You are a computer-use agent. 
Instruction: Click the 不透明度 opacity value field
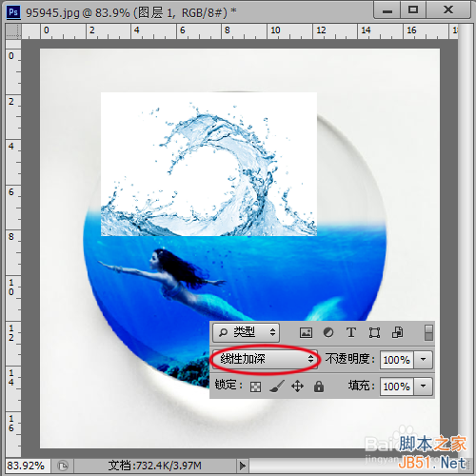pos(397,360)
